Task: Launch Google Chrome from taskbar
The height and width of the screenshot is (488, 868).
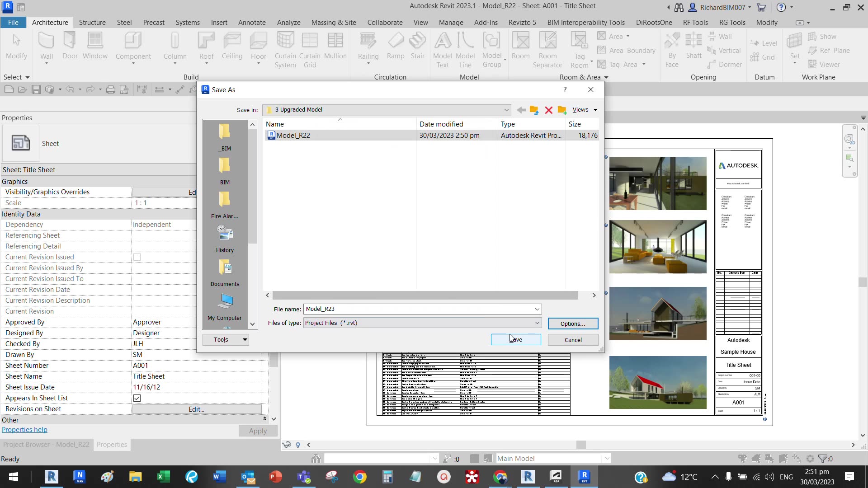Action: pos(360,477)
